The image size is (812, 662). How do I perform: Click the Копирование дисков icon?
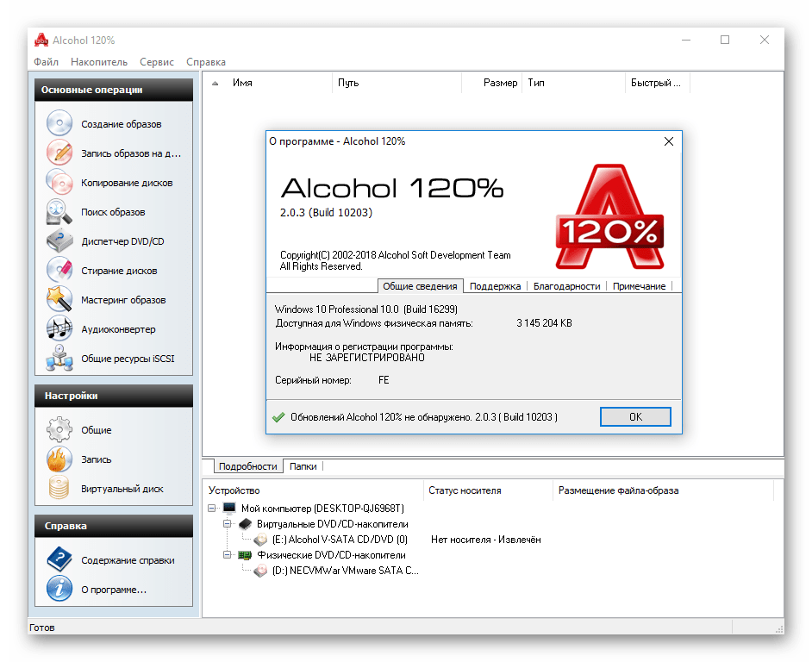coord(59,182)
